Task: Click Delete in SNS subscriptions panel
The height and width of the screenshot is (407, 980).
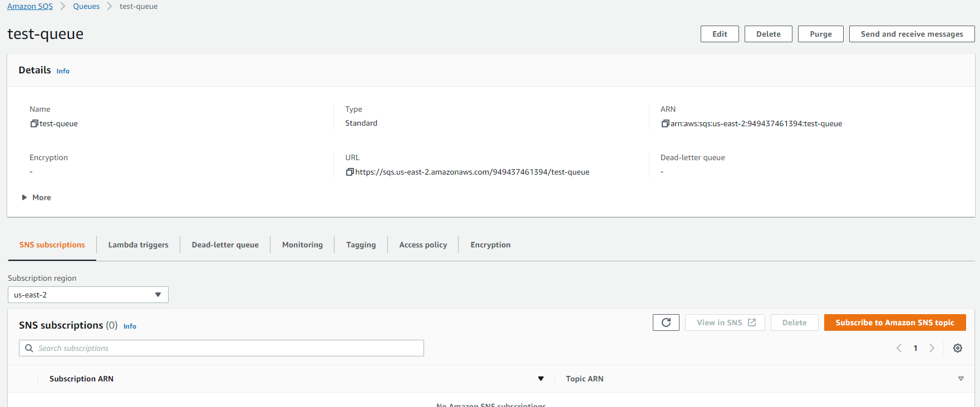Action: tap(795, 322)
